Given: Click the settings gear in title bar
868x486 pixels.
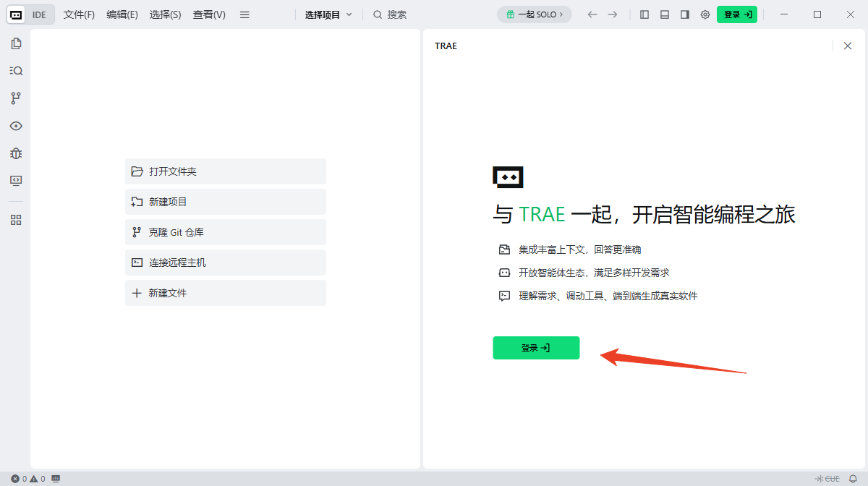Looking at the screenshot, I should [705, 14].
